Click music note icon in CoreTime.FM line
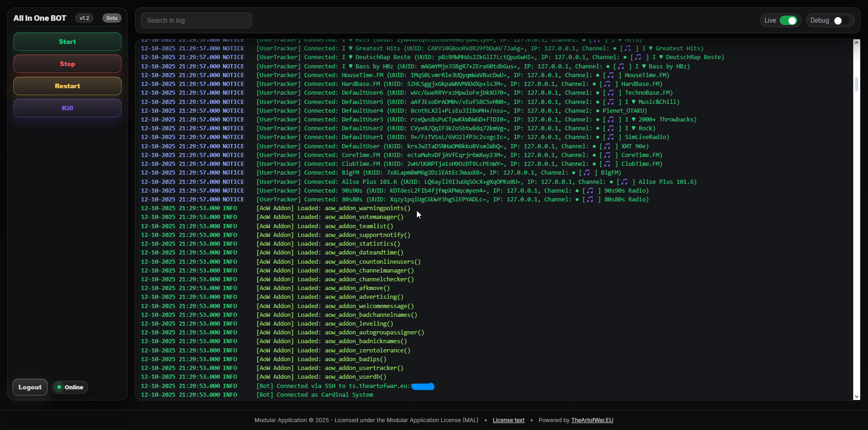This screenshot has width=868, height=430. 607,155
